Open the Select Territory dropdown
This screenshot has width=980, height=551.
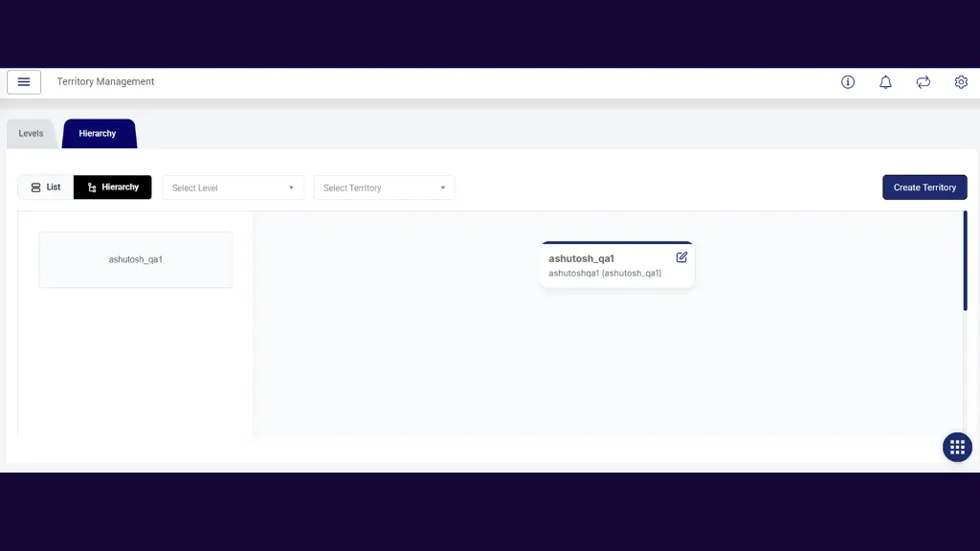pos(377,187)
